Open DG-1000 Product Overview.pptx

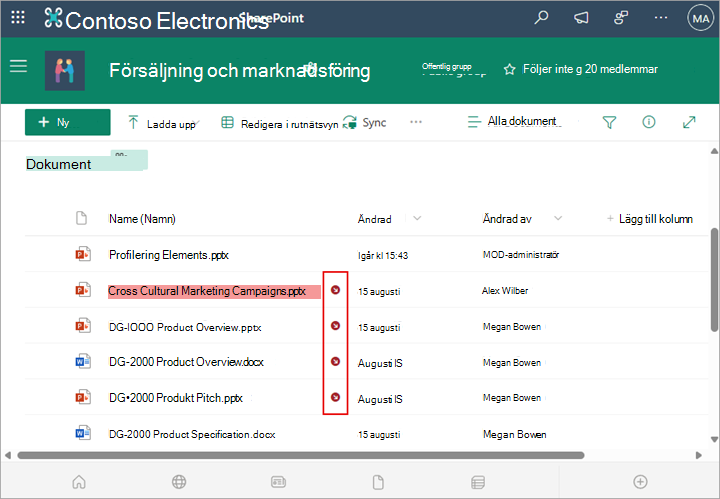pyautogui.click(x=185, y=327)
